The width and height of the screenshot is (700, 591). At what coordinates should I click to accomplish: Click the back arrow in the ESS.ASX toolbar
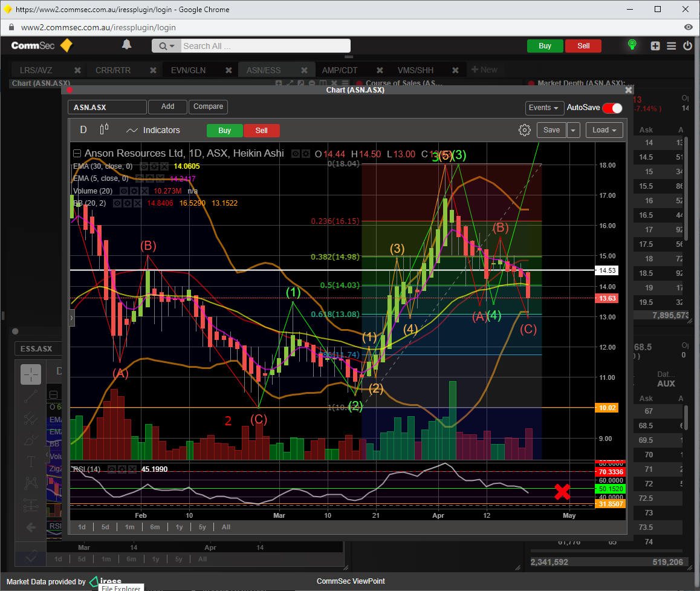click(x=31, y=527)
